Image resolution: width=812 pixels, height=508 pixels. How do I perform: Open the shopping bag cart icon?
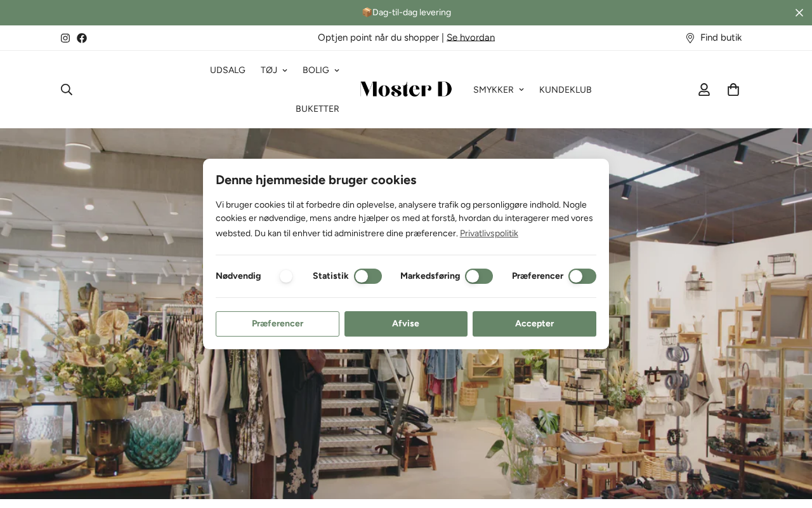pyautogui.click(x=733, y=90)
